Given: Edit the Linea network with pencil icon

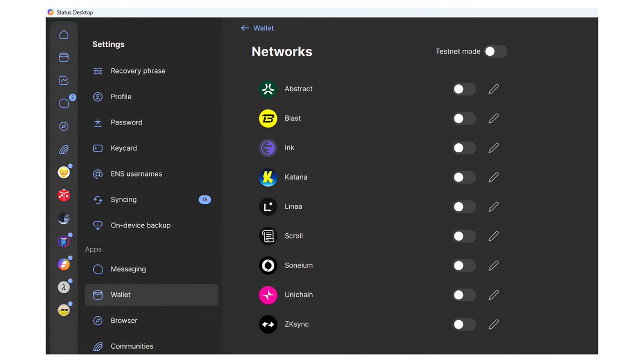Looking at the screenshot, I should (494, 206).
